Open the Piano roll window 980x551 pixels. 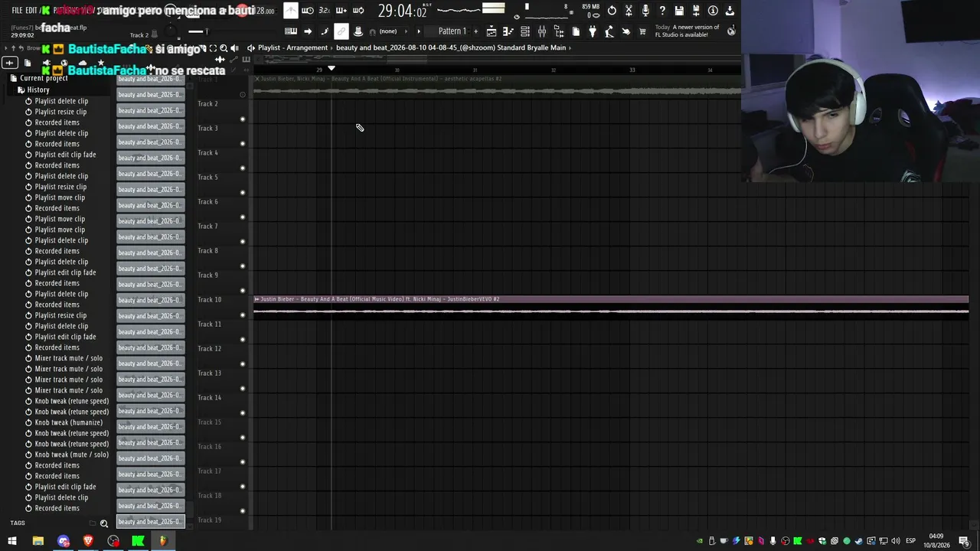[x=508, y=31]
